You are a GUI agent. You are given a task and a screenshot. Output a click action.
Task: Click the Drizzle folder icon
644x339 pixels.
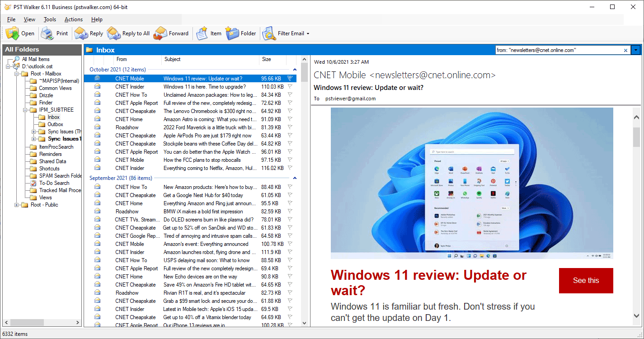33,95
